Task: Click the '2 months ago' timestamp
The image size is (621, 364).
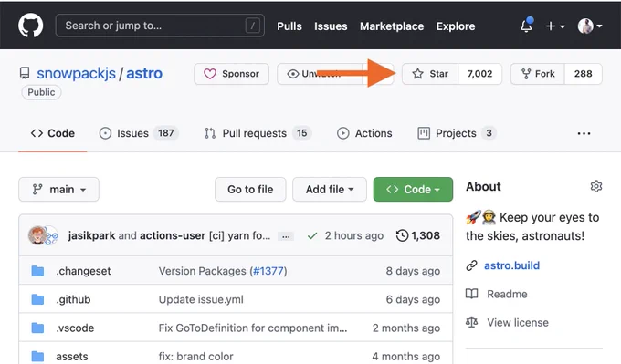Action: pos(406,328)
